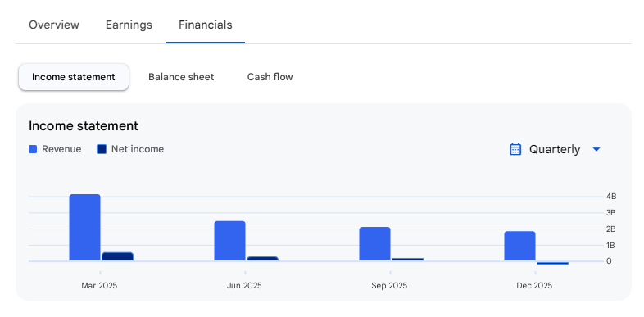Screen dimensions: 644x317
Task: Click the Revenue legend label
Action: 61,149
